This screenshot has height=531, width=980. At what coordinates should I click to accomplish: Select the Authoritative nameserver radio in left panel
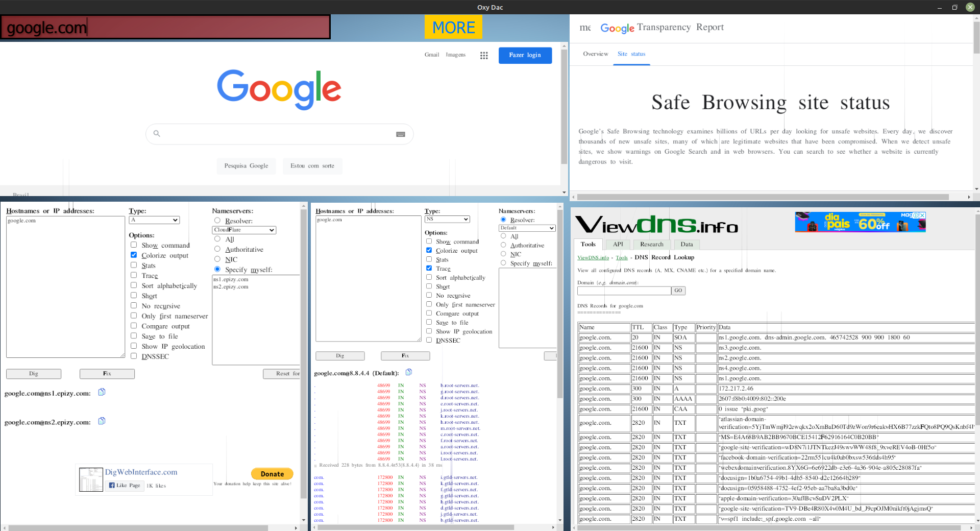(217, 249)
